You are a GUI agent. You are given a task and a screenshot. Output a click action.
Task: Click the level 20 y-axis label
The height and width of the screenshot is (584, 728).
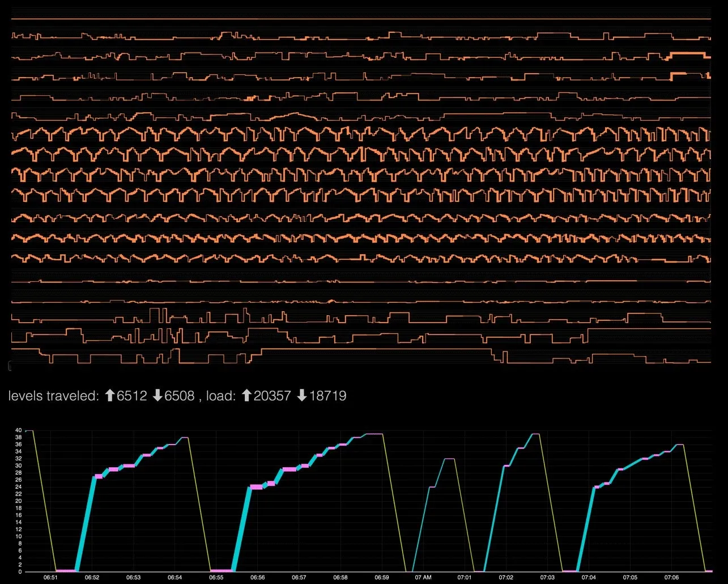[18, 501]
